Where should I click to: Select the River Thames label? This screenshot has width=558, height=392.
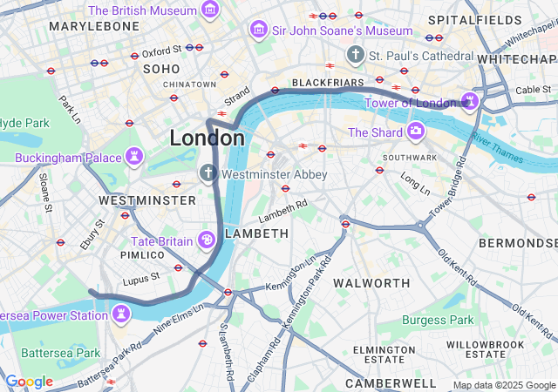[497, 147]
